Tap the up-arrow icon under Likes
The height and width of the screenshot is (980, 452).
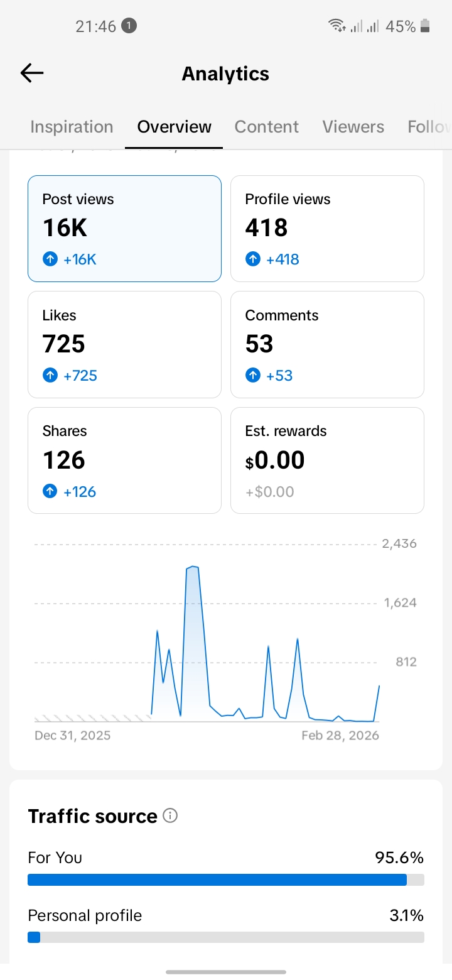coord(50,376)
